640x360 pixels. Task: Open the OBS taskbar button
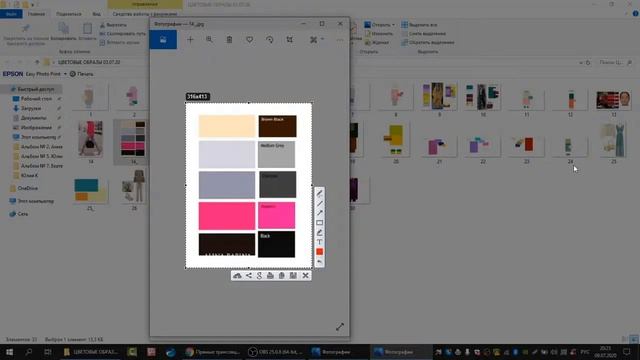tap(276, 352)
